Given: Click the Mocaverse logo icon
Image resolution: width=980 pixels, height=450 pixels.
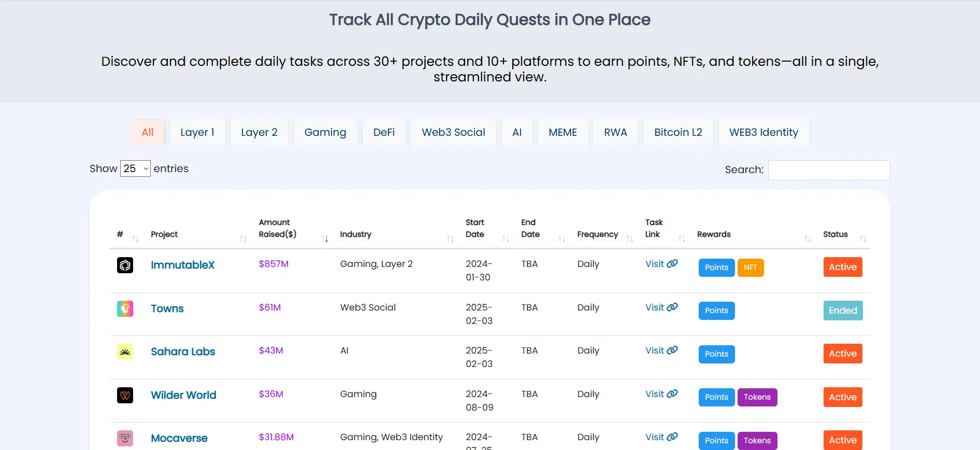Looking at the screenshot, I should pyautogui.click(x=125, y=439).
